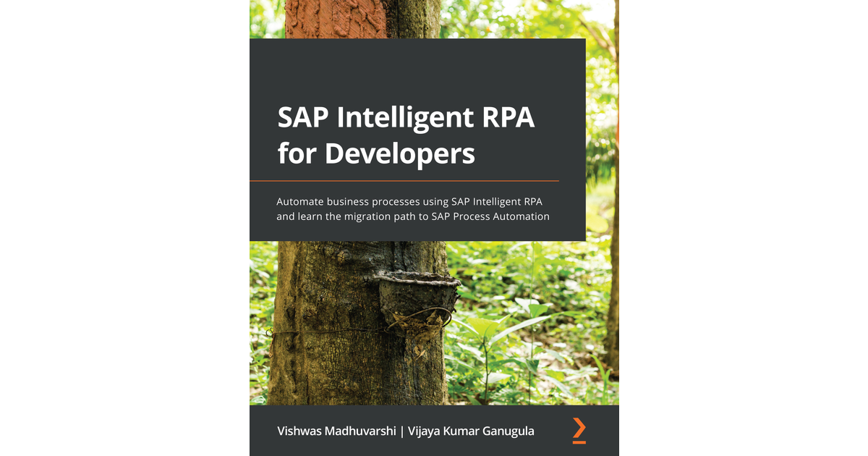This screenshot has width=868, height=456.
Task: Click the subtitle beginning "Automate business processes"
Action: [413, 208]
